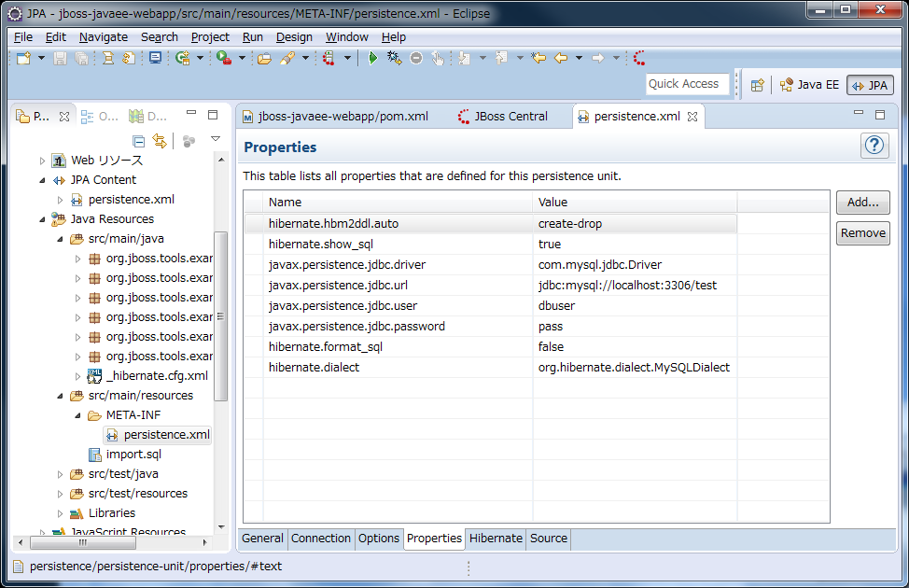
Task: Click the hand-shaped toolbar icon
Action: point(438,58)
